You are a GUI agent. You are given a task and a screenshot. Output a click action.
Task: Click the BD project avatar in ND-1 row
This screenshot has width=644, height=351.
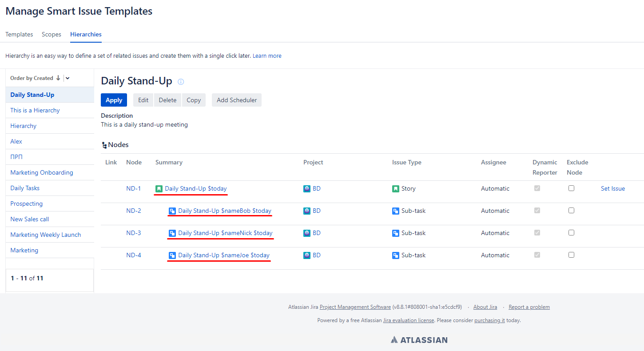(x=307, y=189)
